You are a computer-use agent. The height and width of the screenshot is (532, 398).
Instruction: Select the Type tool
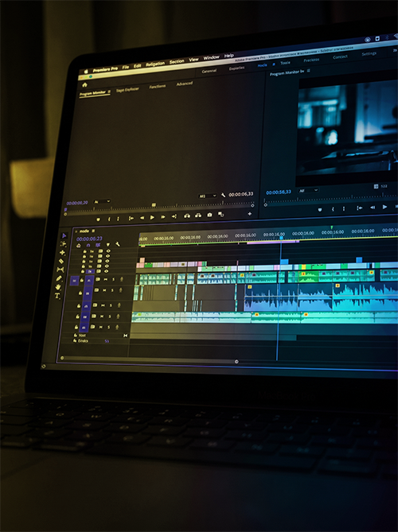pyautogui.click(x=57, y=296)
